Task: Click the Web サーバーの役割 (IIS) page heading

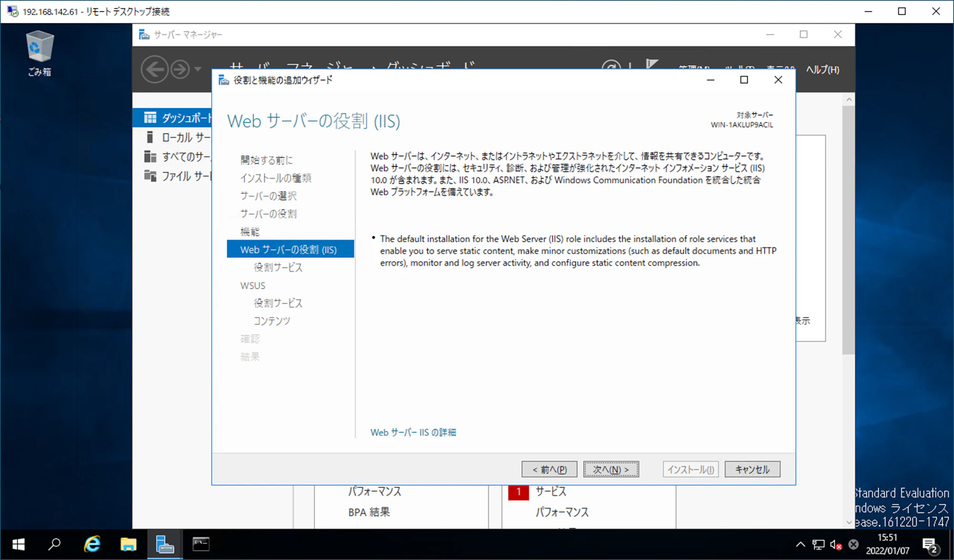Action: click(x=314, y=121)
